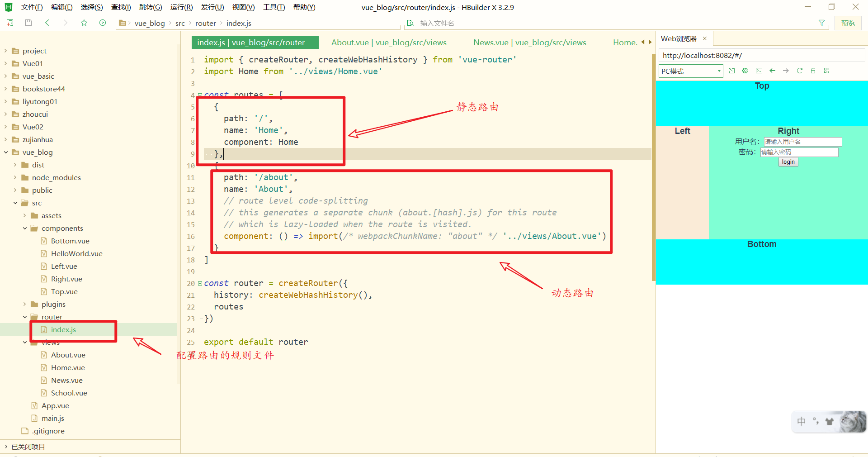
Task: Collapse createRouter fold marker on line 20
Action: (x=200, y=283)
